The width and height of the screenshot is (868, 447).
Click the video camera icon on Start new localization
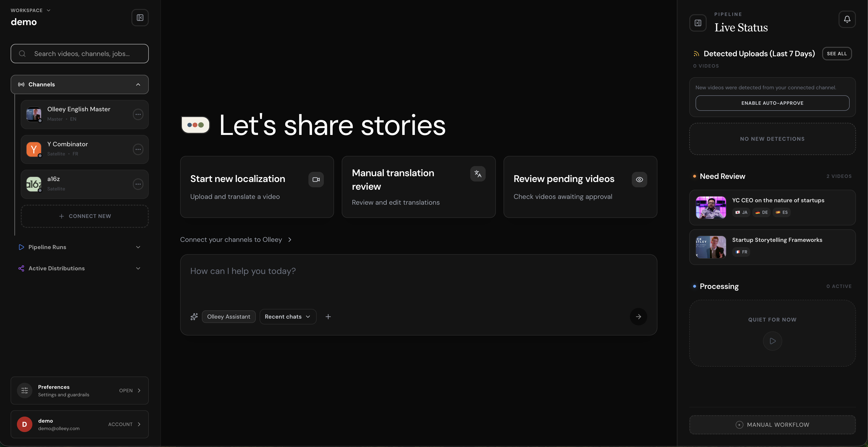[x=316, y=179]
